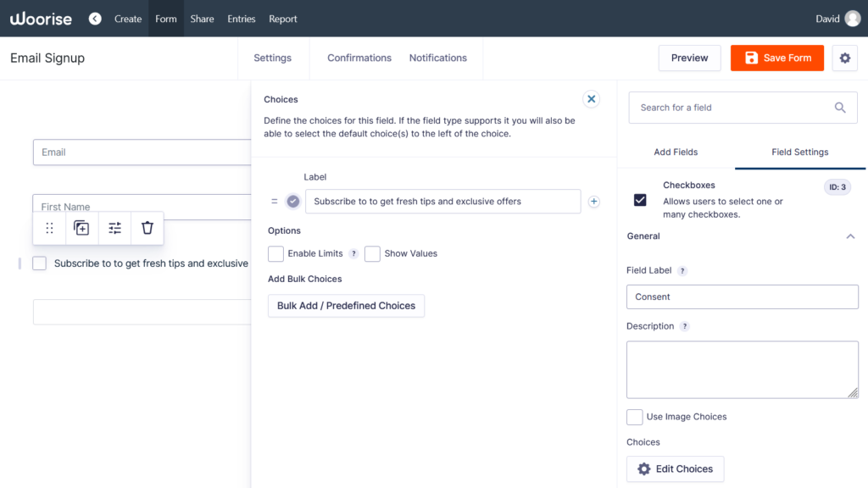Screen dimensions: 868x488
Task: Collapse the General settings section
Action: [x=851, y=236]
